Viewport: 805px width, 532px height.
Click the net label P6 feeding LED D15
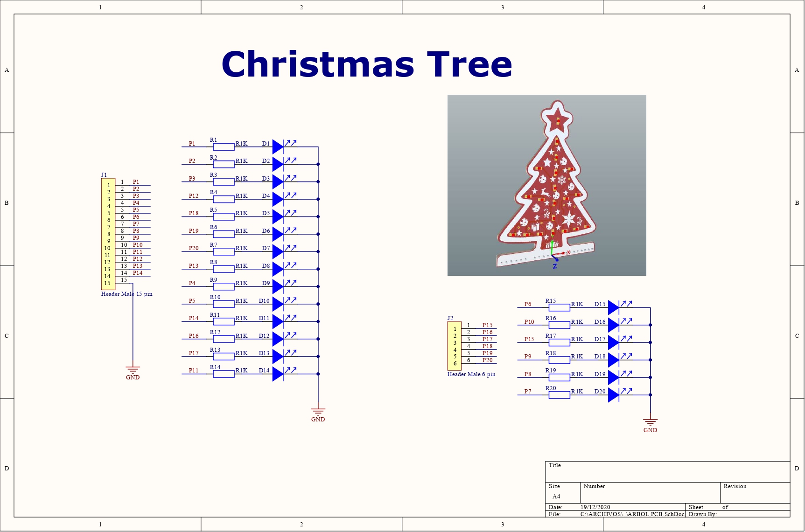tap(528, 304)
